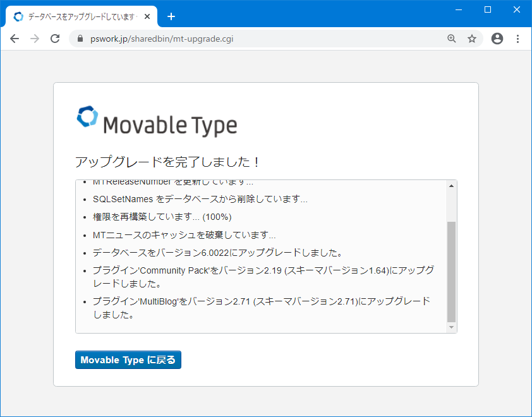Open the Chrome three-dot menu
Viewport: 532px width, 417px height.
pyautogui.click(x=517, y=39)
